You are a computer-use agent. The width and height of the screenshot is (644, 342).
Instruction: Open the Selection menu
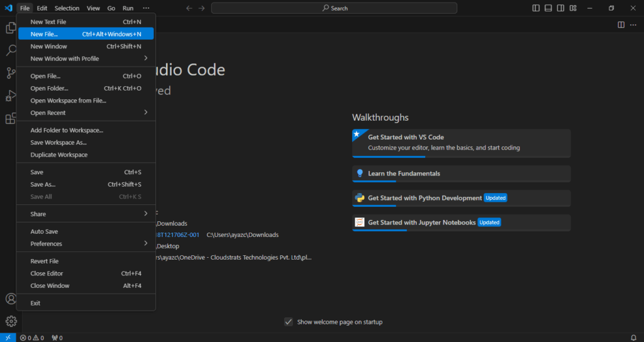click(x=67, y=8)
